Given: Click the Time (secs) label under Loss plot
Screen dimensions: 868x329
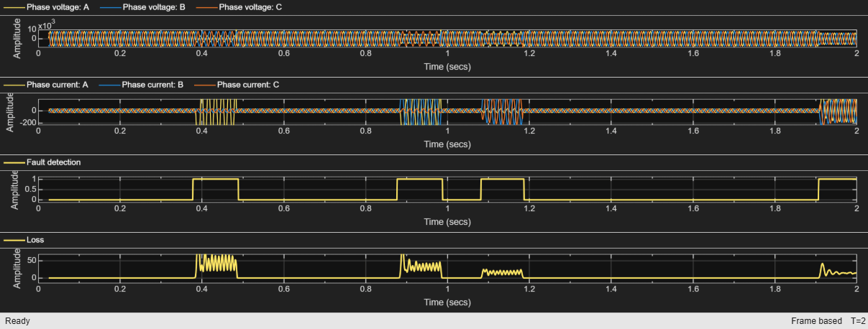Looking at the screenshot, I should click(x=447, y=302).
